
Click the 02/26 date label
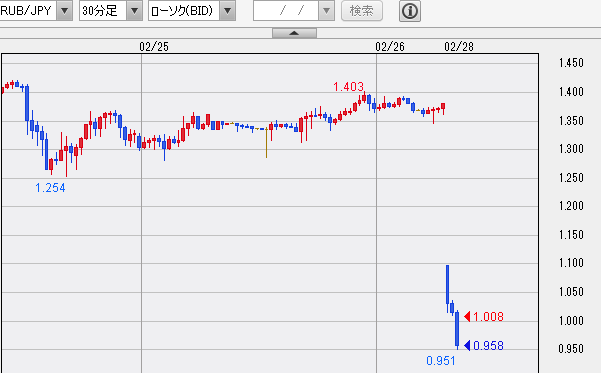390,47
